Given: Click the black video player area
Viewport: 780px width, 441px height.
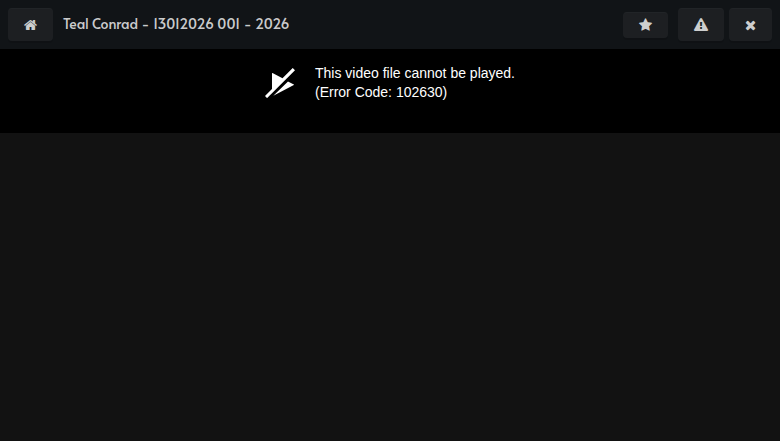Looking at the screenshot, I should click(390, 91).
